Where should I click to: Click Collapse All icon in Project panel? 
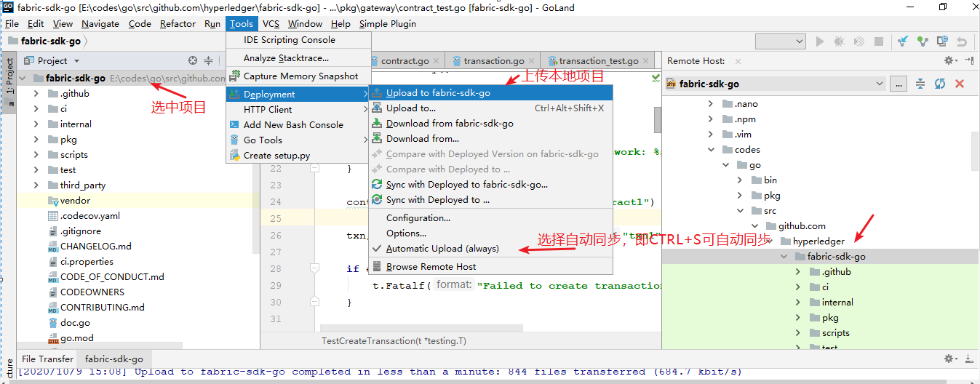(209, 61)
